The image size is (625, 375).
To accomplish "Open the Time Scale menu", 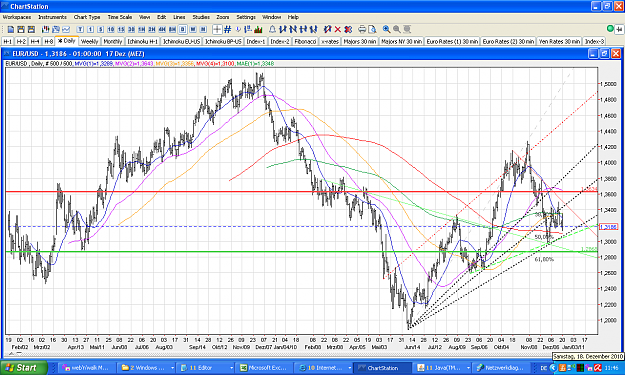I will tap(120, 17).
